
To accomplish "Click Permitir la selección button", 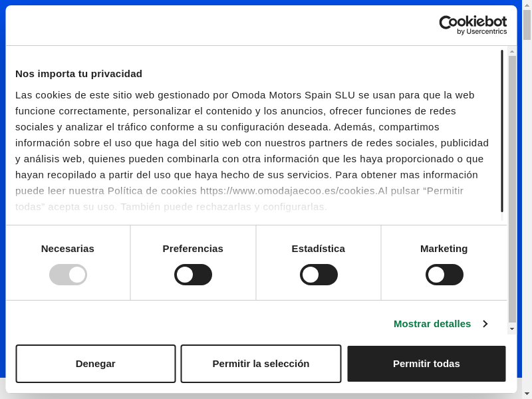I will coord(261,364).
